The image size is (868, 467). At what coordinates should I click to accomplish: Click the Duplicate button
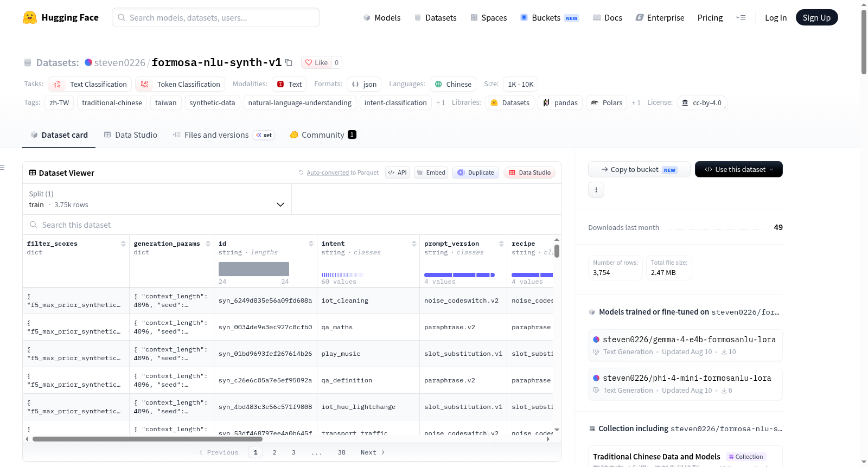pos(476,172)
